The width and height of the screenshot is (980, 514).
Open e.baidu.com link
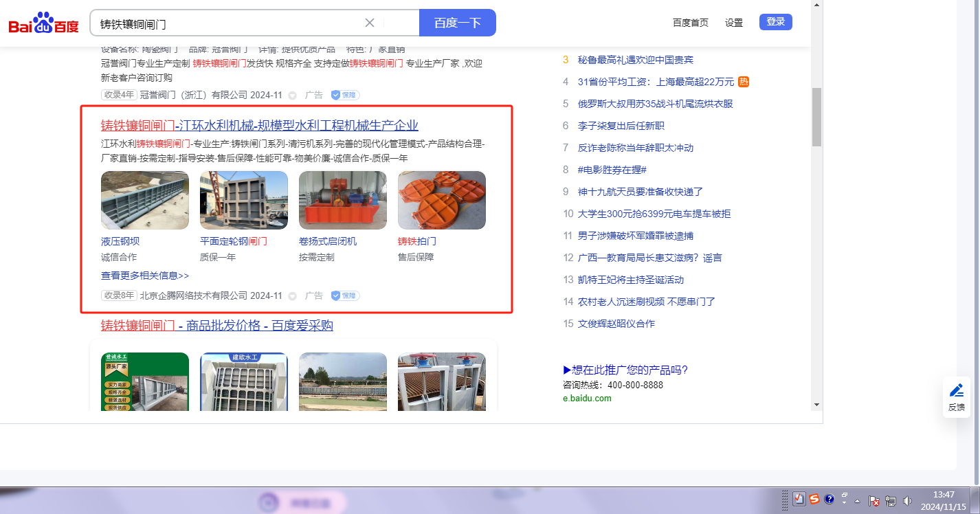tap(587, 398)
